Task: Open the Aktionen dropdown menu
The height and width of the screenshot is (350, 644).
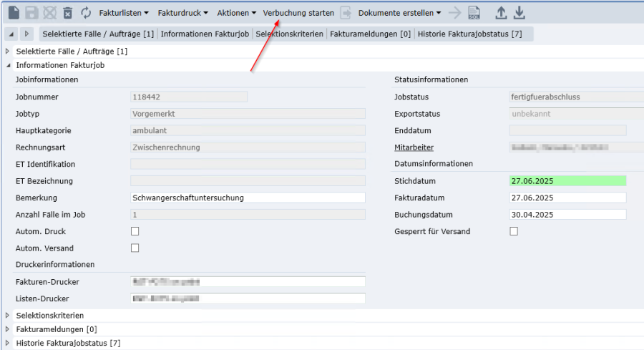Action: tap(236, 13)
